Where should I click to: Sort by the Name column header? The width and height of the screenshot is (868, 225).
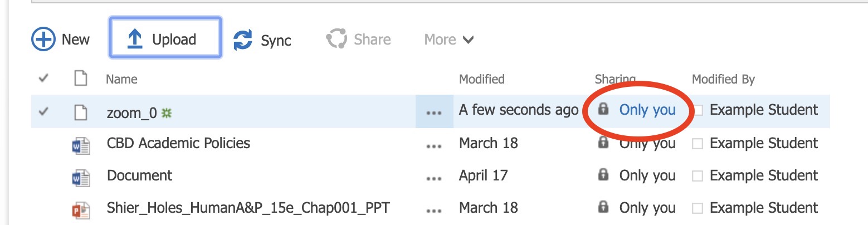[121, 79]
